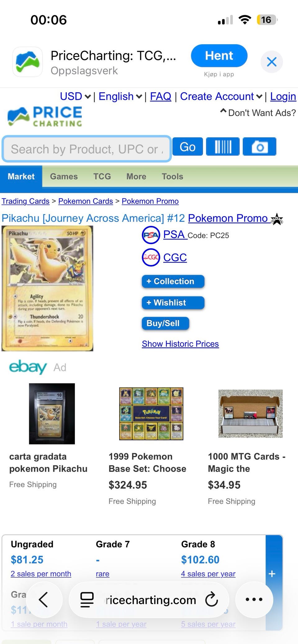Tap the CGC logo icon
This screenshot has width=298, height=644.
coord(151,257)
